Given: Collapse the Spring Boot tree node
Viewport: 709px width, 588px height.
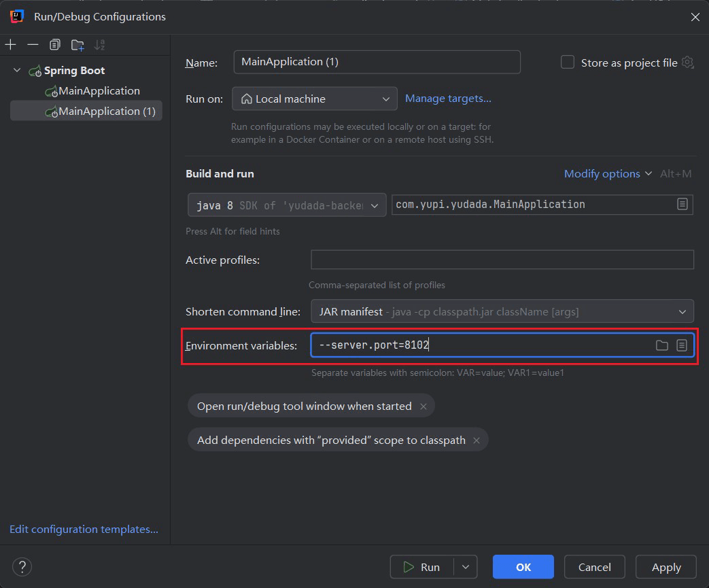Looking at the screenshot, I should coord(17,71).
